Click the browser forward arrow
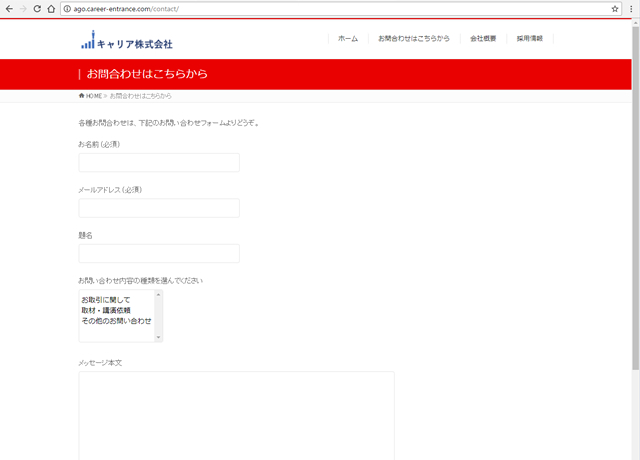 tap(23, 9)
